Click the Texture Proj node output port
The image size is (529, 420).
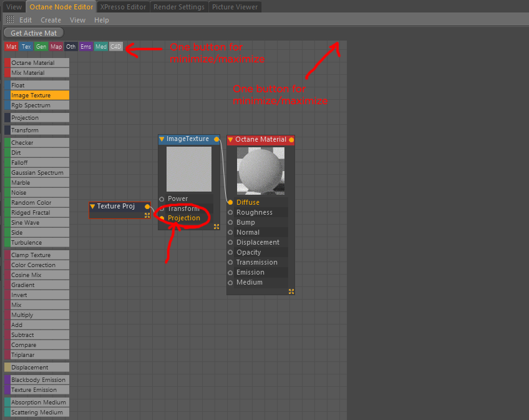147,207
